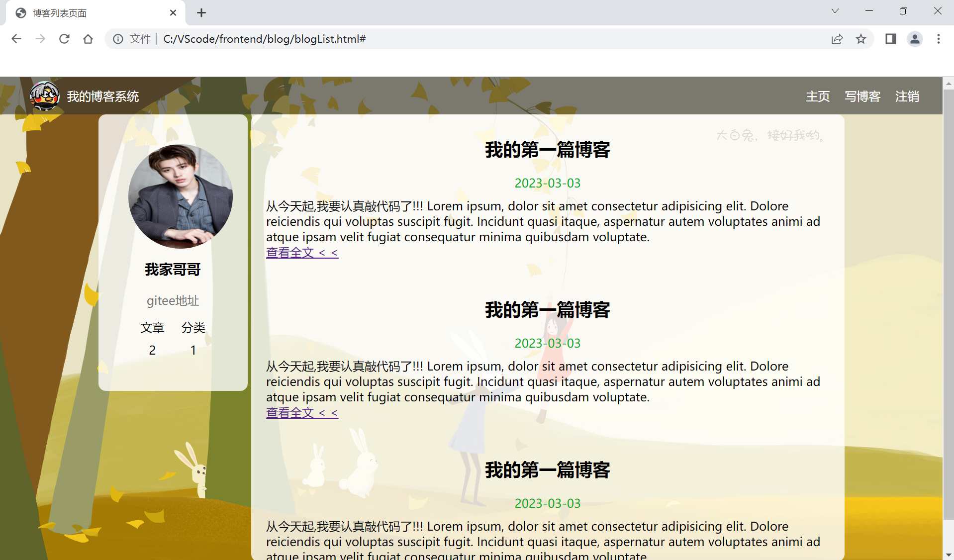This screenshot has height=560, width=954.
Task: Open second post's 查看全文 link
Action: tap(302, 413)
